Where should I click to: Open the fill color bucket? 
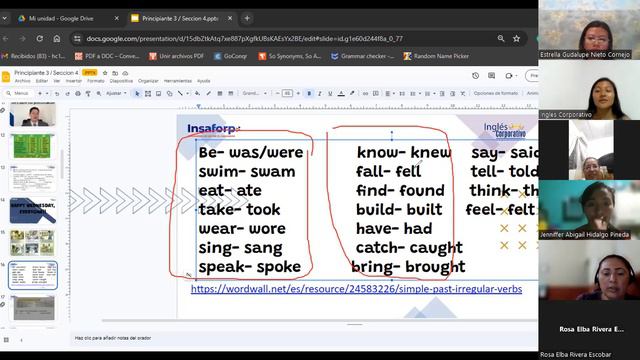(x=198, y=93)
